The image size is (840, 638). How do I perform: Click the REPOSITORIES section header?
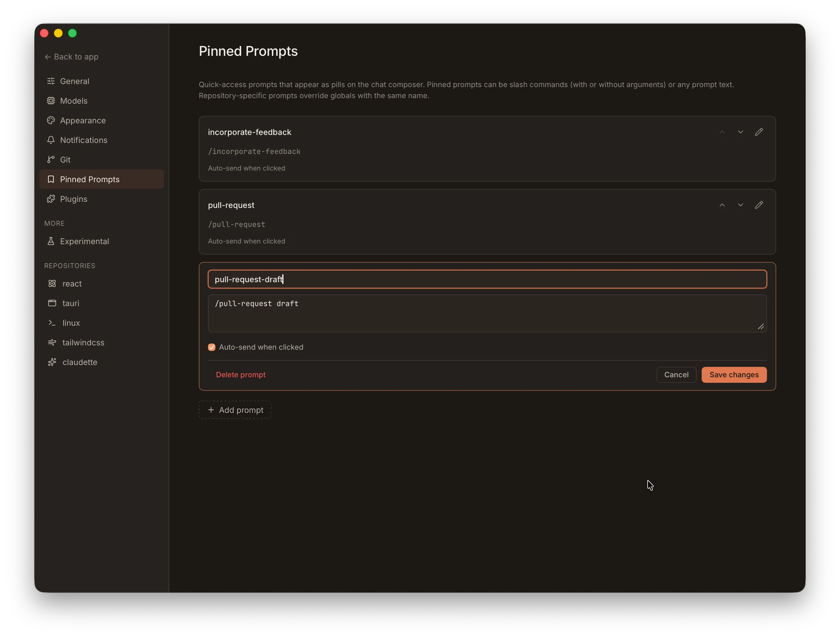pos(70,265)
